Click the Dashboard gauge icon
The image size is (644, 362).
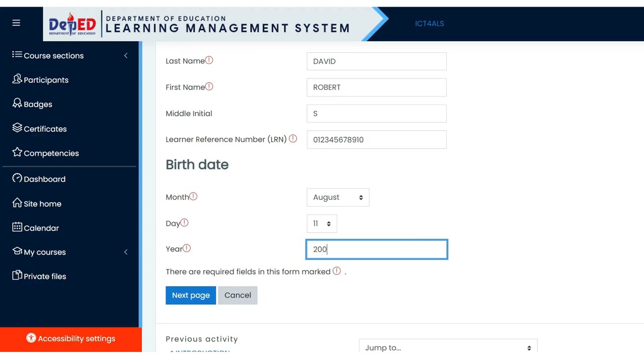pos(17,178)
